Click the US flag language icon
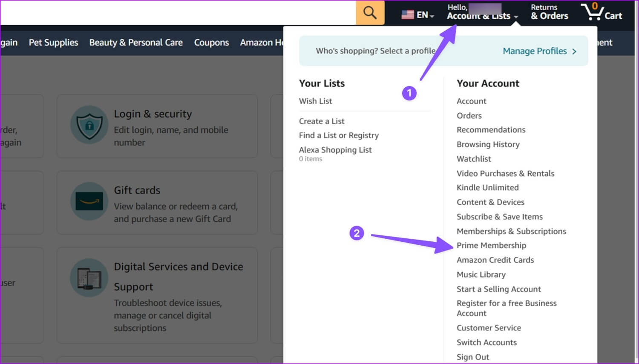The width and height of the screenshot is (639, 364). [x=408, y=15]
